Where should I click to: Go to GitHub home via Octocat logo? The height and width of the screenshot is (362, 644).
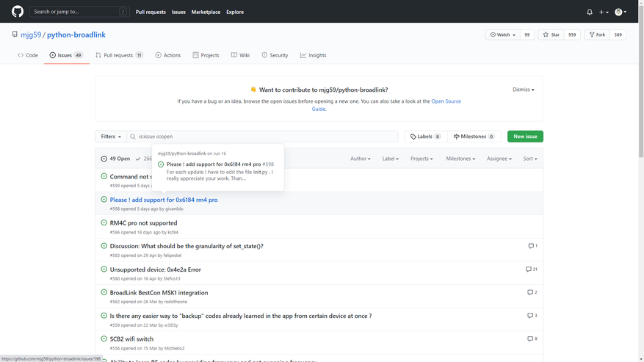tap(17, 12)
